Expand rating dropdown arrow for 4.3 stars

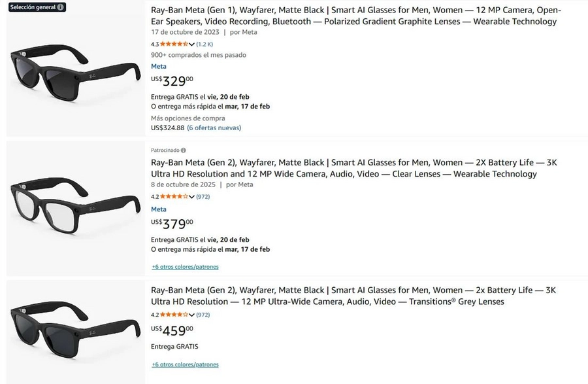click(192, 44)
